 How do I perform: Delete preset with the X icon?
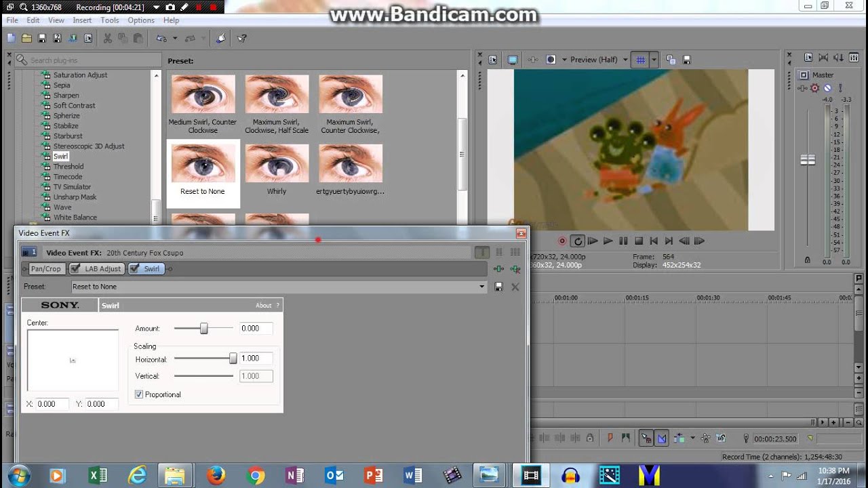point(515,287)
